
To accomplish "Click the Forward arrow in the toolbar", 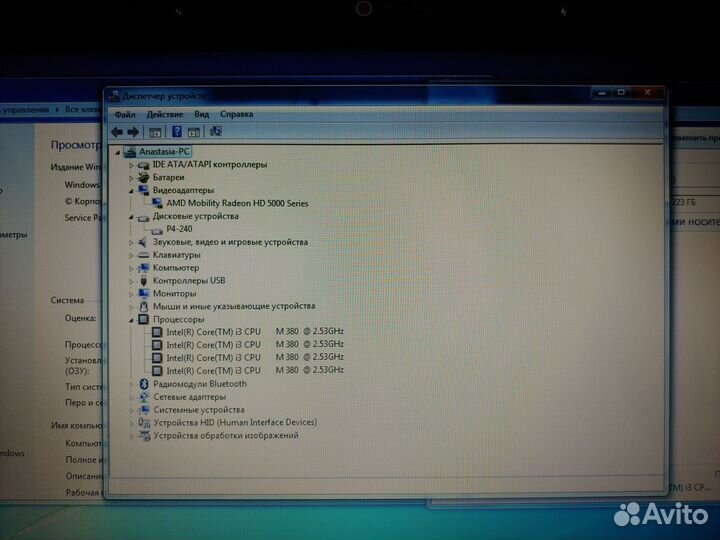I will tap(133, 132).
